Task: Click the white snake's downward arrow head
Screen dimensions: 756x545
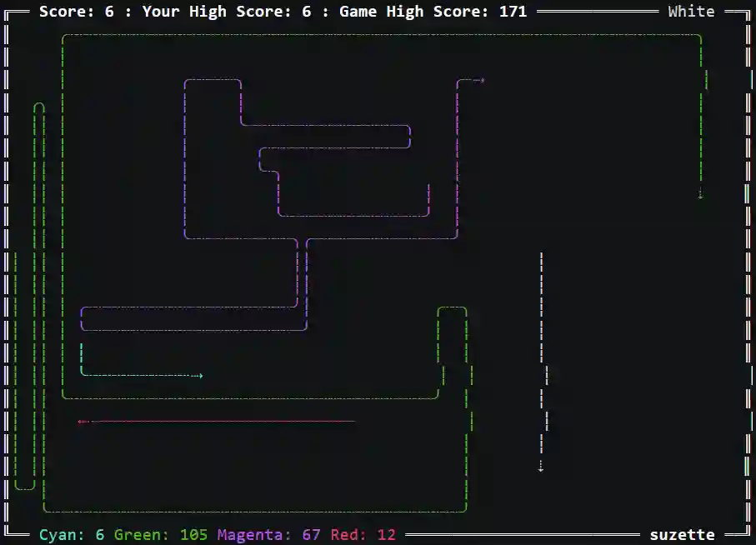Action: point(541,467)
